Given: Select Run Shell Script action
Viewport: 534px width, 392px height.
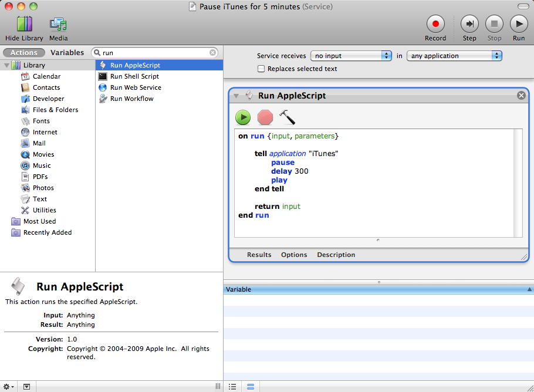Looking at the screenshot, I should tap(134, 76).
